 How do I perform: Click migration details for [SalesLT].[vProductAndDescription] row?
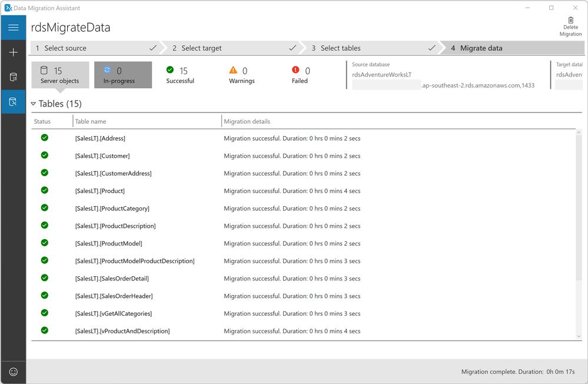(292, 331)
